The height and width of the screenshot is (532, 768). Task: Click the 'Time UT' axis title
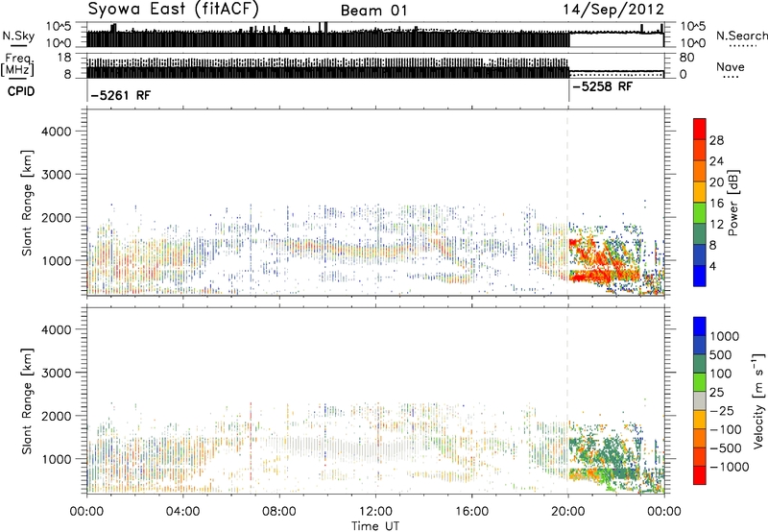point(375,526)
